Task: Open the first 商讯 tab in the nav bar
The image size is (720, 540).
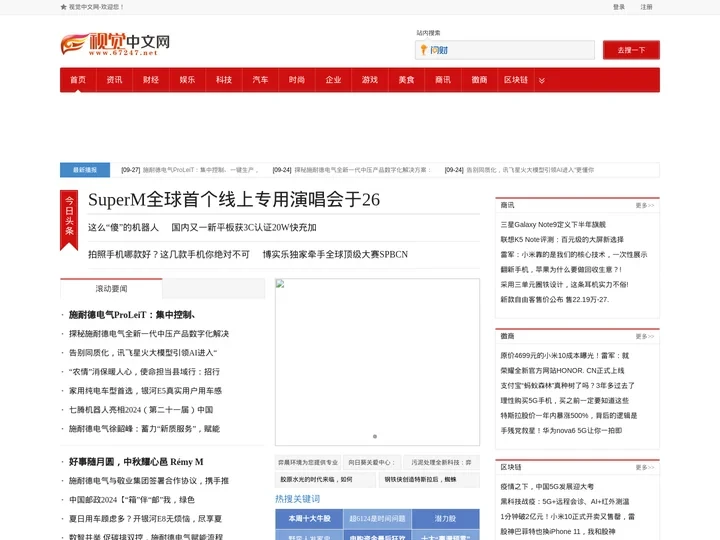Action: (443, 80)
